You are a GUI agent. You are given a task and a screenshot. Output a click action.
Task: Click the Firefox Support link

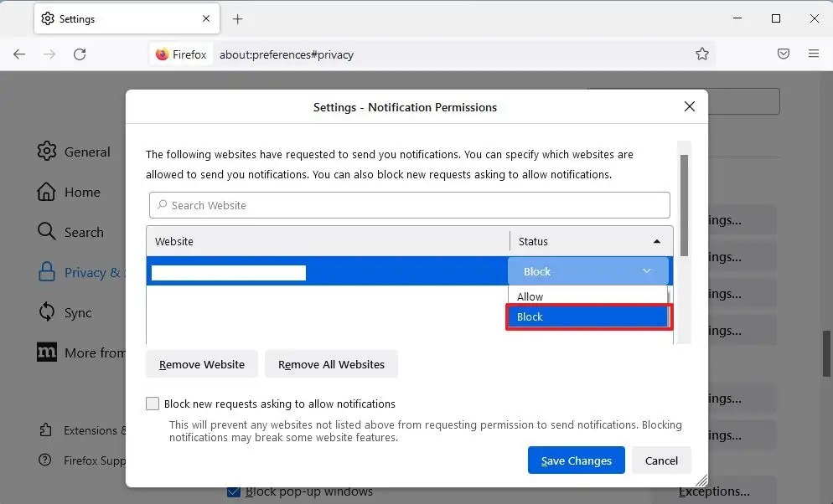[x=82, y=460]
